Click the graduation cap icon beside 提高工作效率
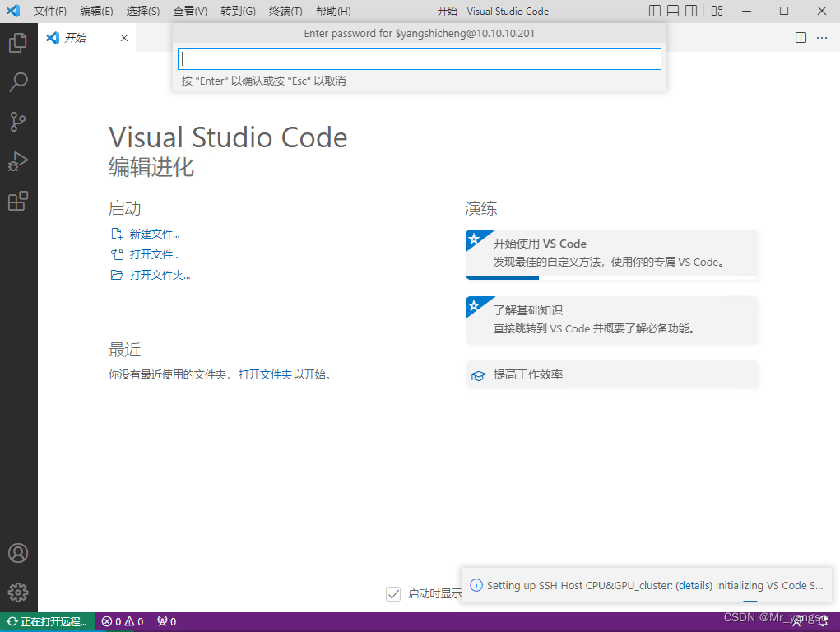This screenshot has width=840, height=632. [478, 375]
